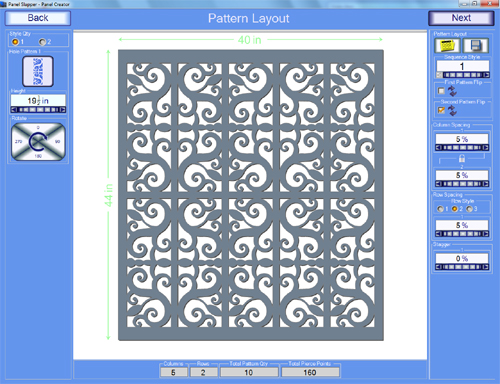
Task: Click the Pattern Layout title text
Action: coord(249,18)
